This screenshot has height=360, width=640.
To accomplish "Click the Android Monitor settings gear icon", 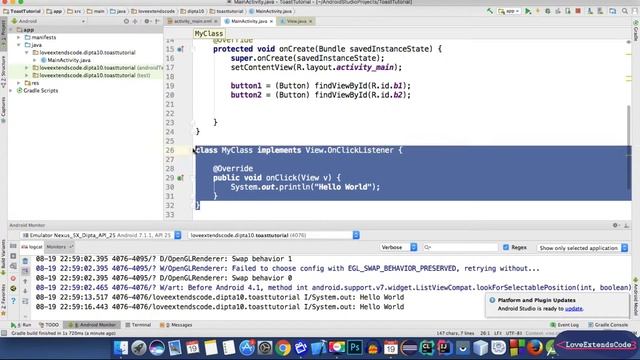I will pos(615,225).
